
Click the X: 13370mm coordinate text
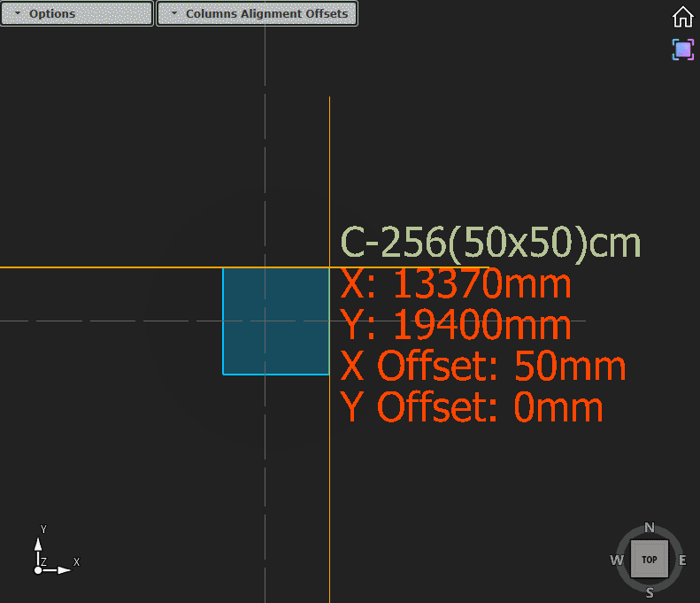456,284
